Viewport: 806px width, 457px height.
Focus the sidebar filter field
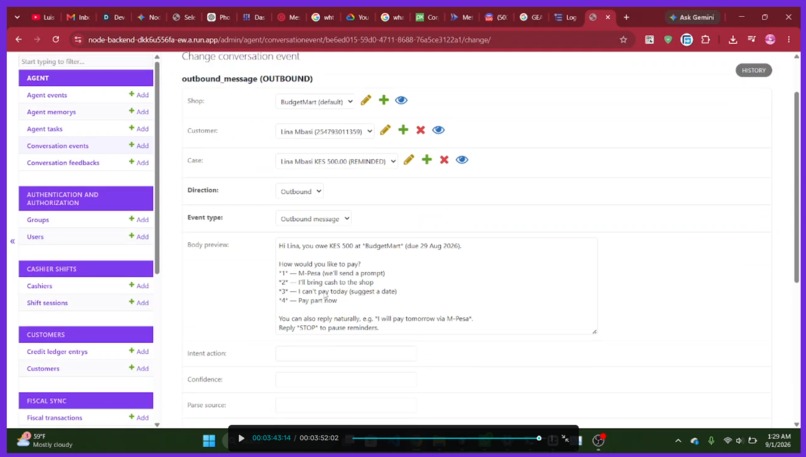[x=85, y=62]
